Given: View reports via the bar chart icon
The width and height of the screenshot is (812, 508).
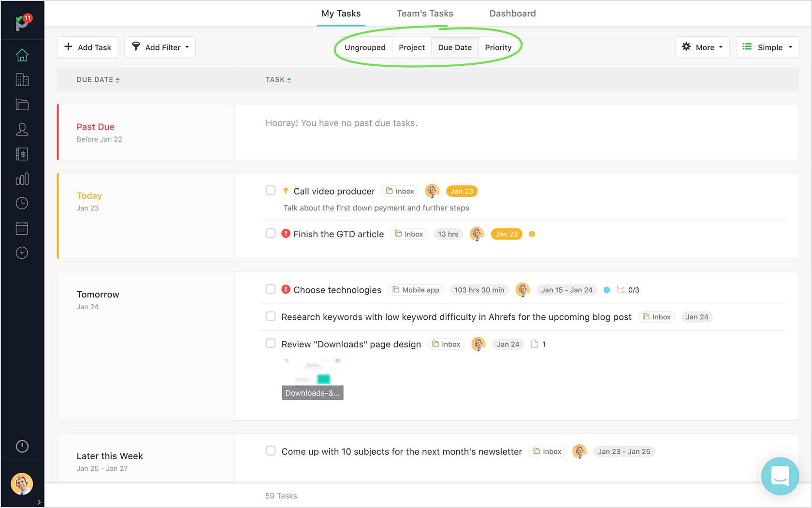Looking at the screenshot, I should click(x=22, y=179).
